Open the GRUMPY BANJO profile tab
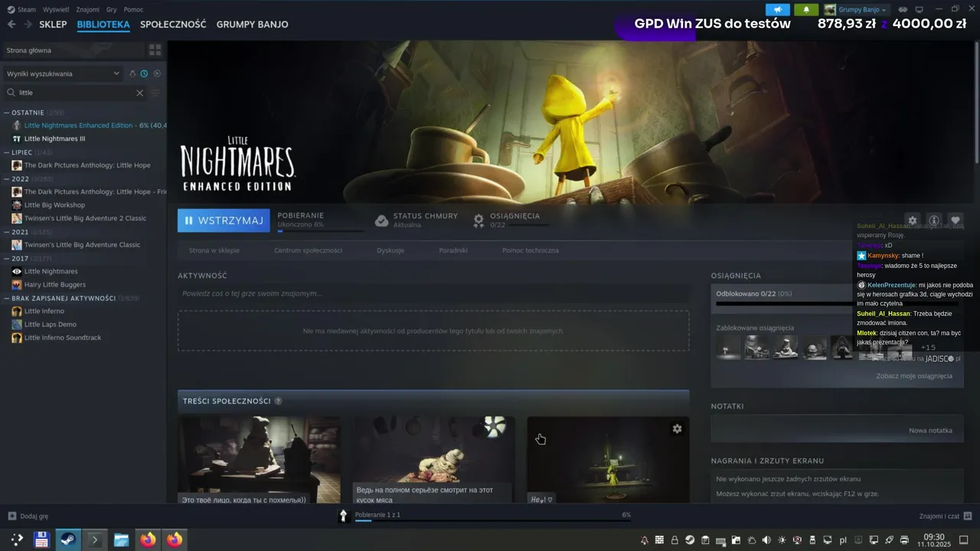 point(252,24)
